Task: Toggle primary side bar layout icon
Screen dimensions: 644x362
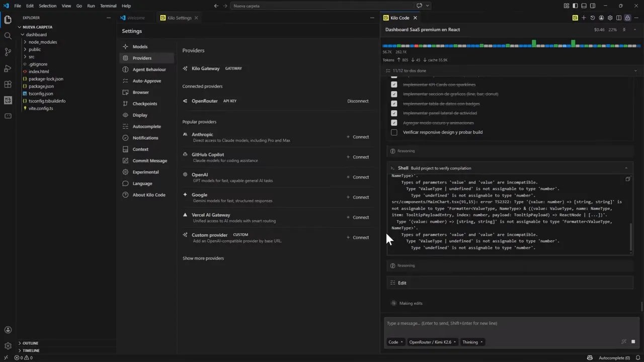Action: click(576, 6)
